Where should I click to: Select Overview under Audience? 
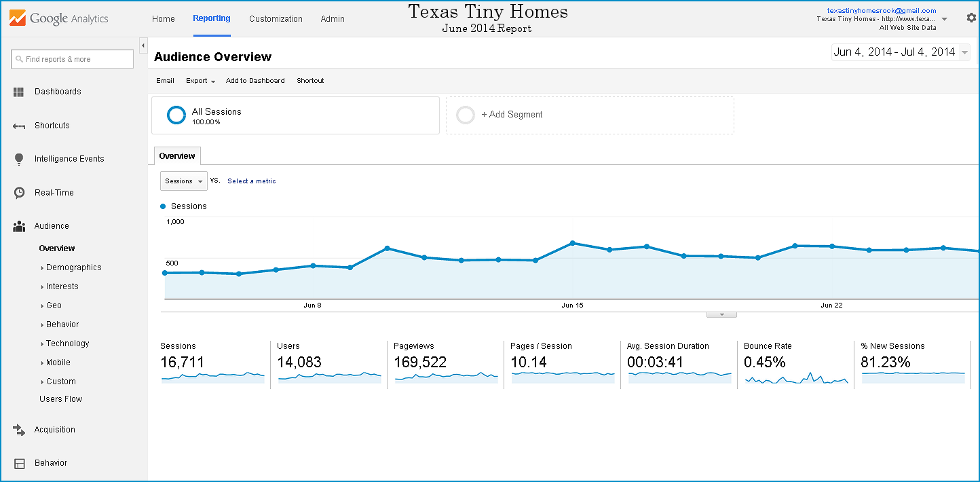coord(57,248)
